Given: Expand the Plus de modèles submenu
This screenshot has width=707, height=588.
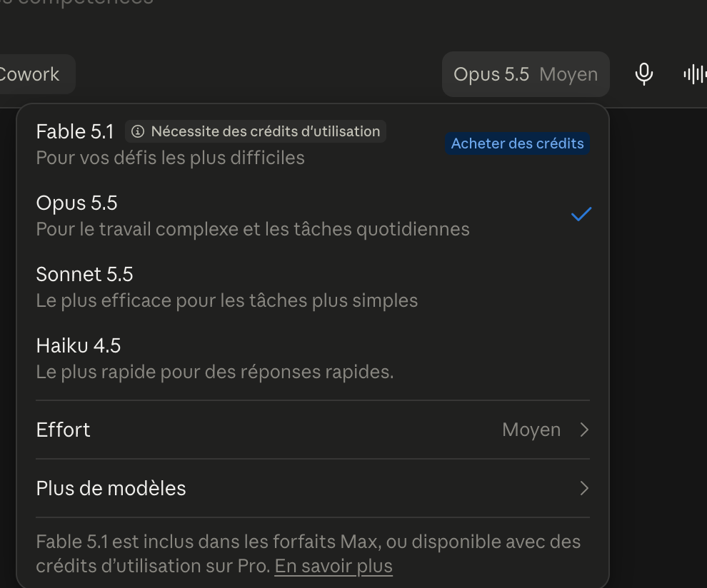Looking at the screenshot, I should [313, 488].
